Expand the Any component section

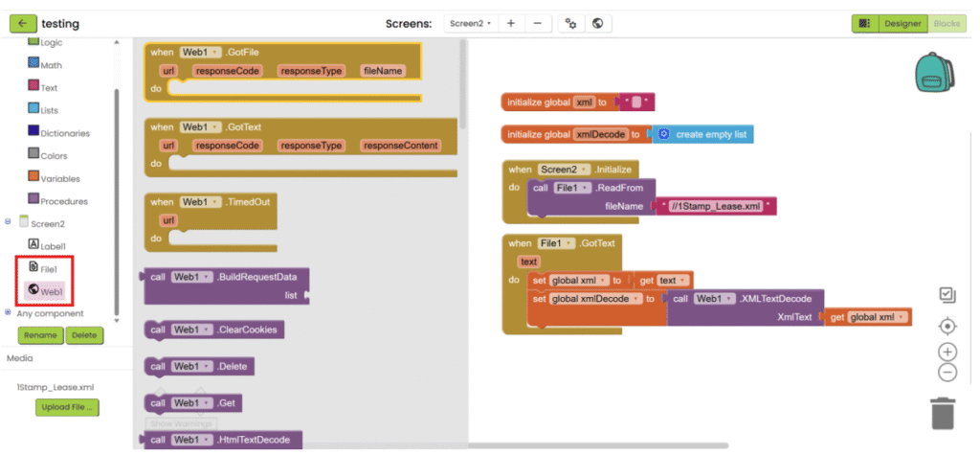(9, 313)
